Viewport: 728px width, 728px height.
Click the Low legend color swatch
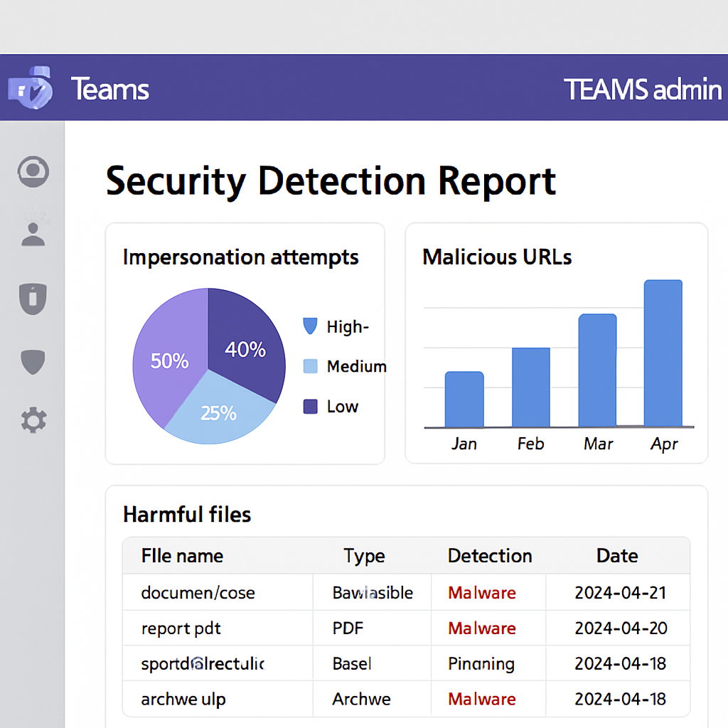[310, 406]
